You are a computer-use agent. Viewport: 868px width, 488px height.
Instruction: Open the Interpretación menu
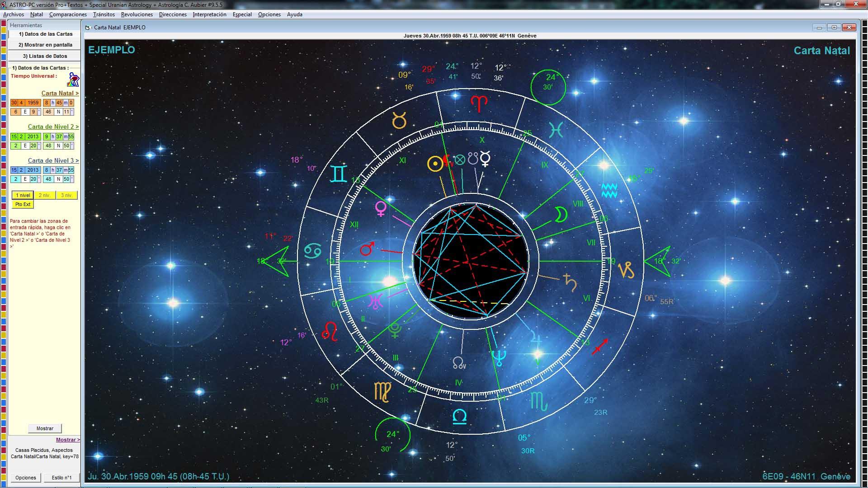point(209,14)
